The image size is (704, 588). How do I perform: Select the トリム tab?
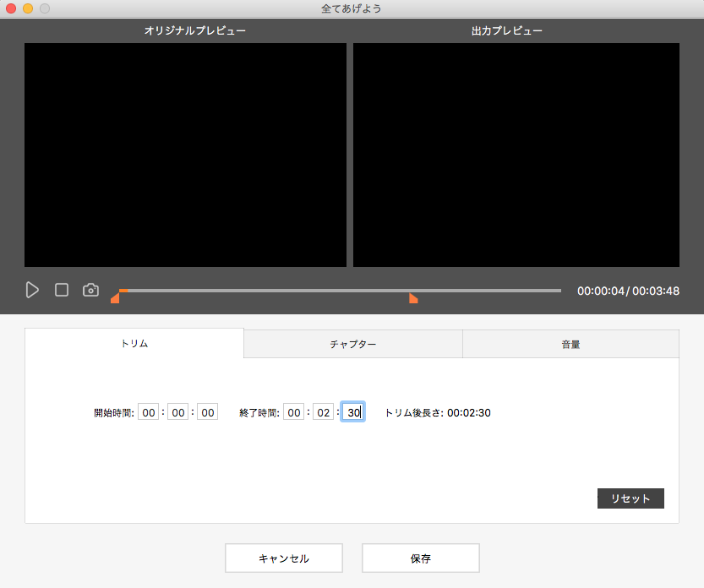[x=134, y=343]
